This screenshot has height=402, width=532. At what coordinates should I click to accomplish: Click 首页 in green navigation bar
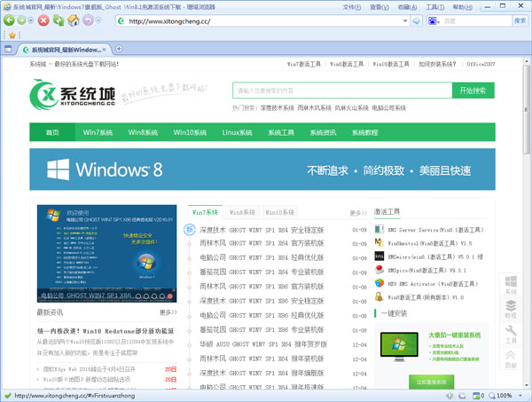52,132
